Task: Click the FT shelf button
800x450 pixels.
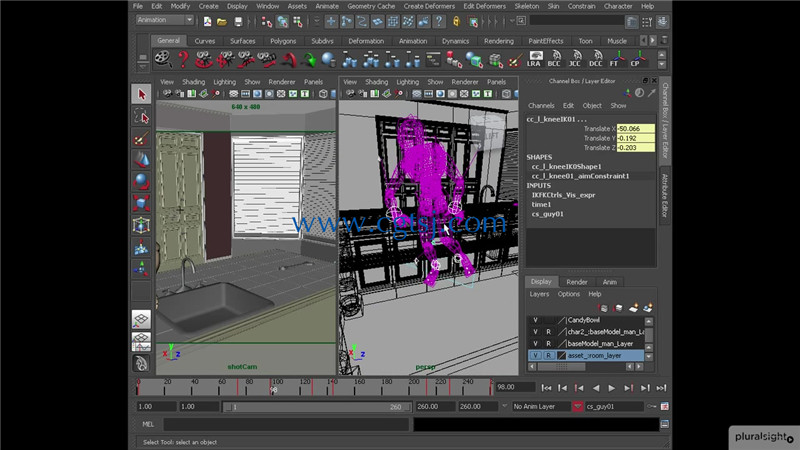Action: pos(616,59)
